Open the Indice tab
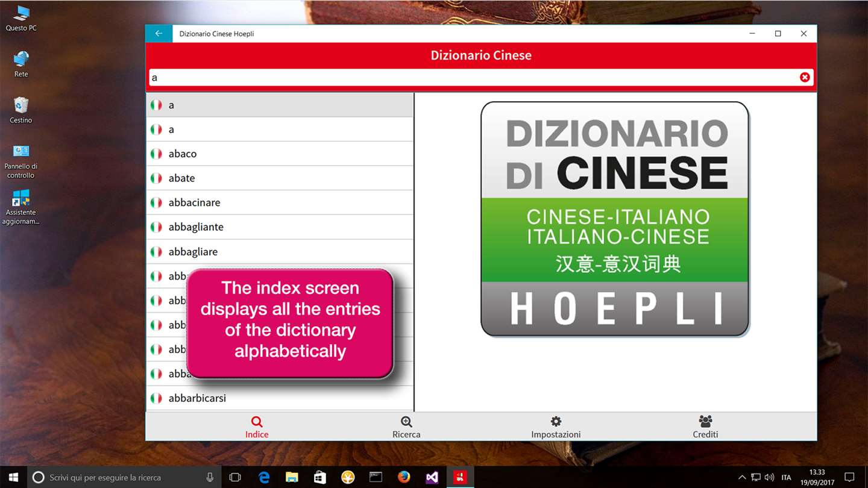This screenshot has width=868, height=488. coord(257,427)
